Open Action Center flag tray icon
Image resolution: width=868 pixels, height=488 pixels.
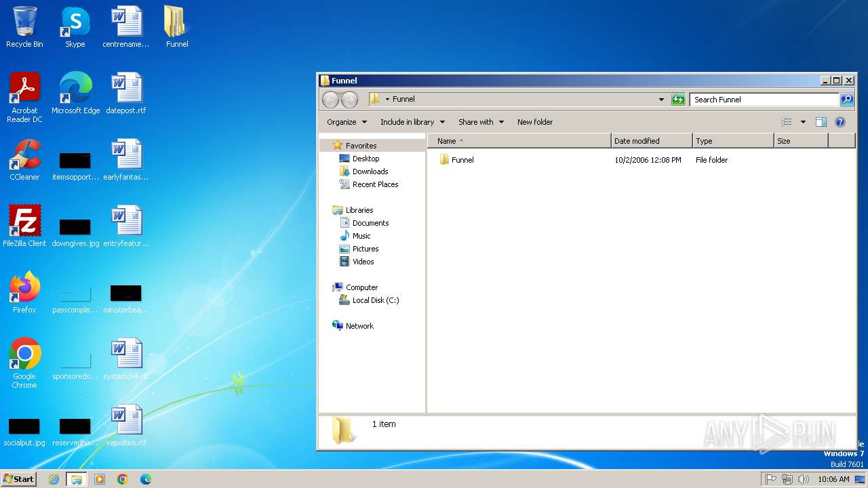coord(771,479)
